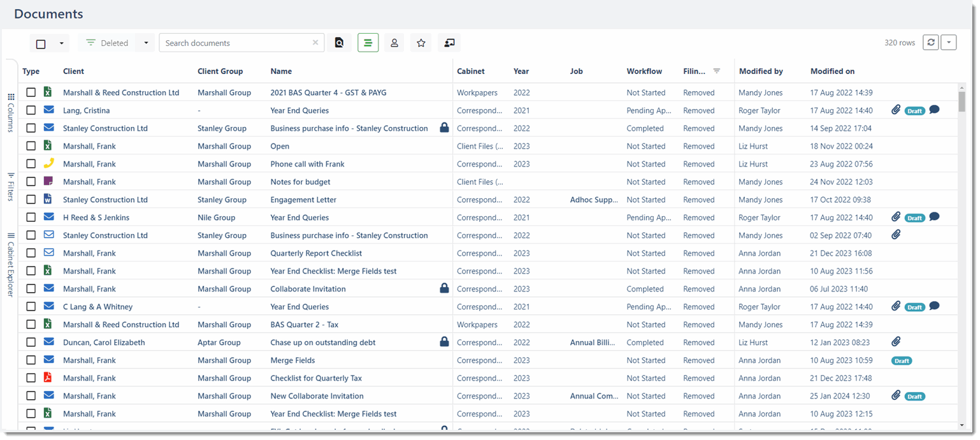The width and height of the screenshot is (980, 440).
Task: Click the monitor transfer icon in toolbar
Action: (x=449, y=43)
